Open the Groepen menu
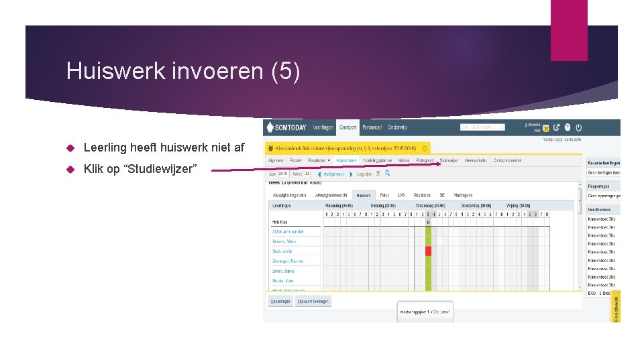The image size is (644, 362). 347,127
